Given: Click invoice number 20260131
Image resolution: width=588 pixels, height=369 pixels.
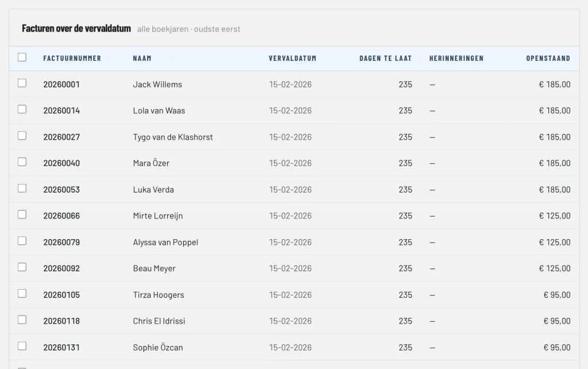Looking at the screenshot, I should [x=61, y=347].
